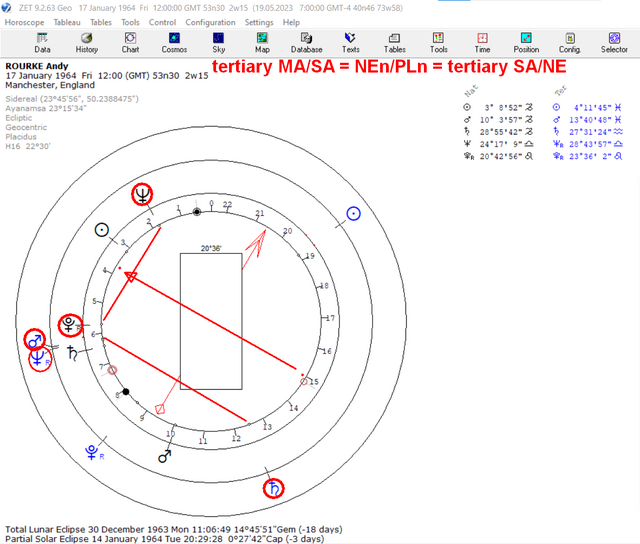Open the Tableau menu
640x544 pixels.
(x=67, y=22)
